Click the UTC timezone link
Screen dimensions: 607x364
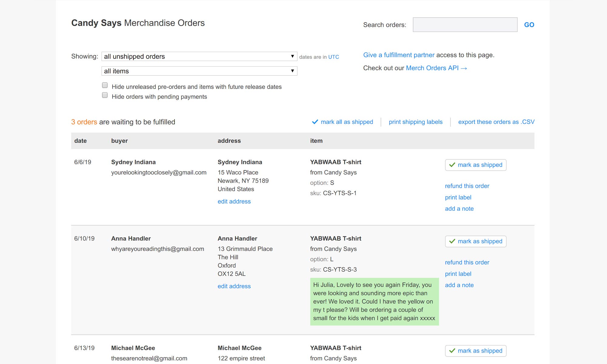[333, 57]
